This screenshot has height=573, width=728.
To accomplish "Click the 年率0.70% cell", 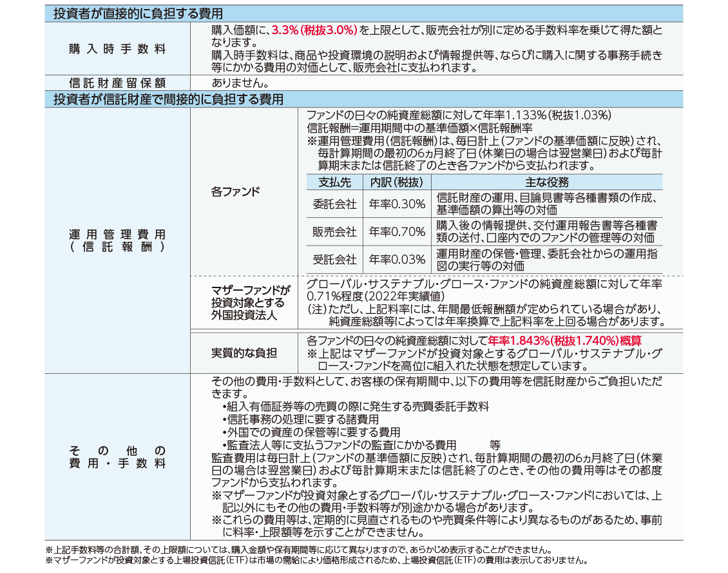I will coord(397,231).
